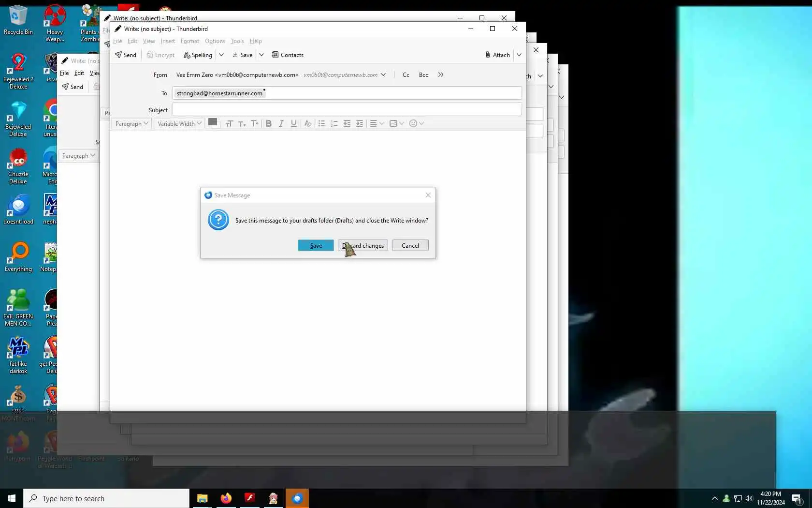The height and width of the screenshot is (508, 812).
Task: Click the remove text styling icon
Action: pyautogui.click(x=307, y=123)
